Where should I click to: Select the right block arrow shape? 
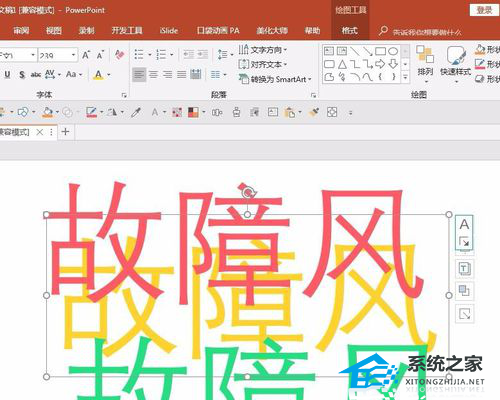[x=380, y=64]
